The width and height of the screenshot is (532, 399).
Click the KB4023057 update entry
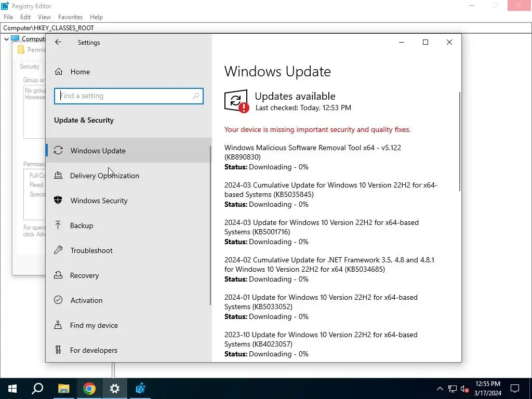321,344
